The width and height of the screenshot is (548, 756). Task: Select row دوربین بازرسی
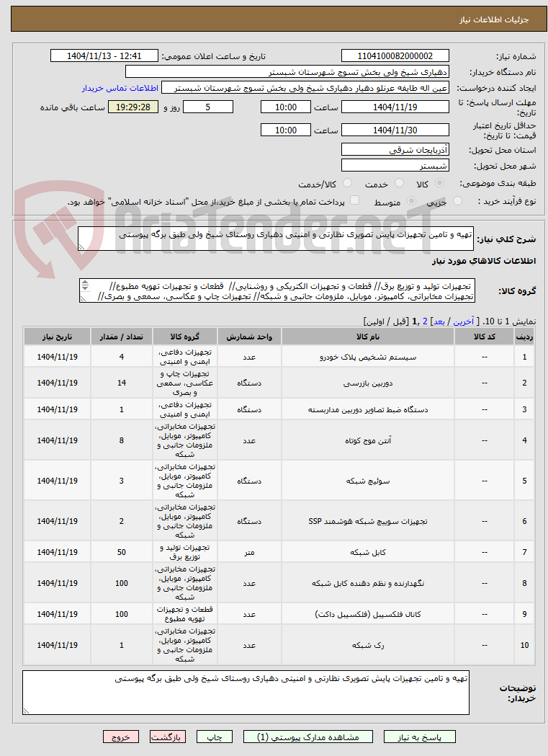[279, 383]
